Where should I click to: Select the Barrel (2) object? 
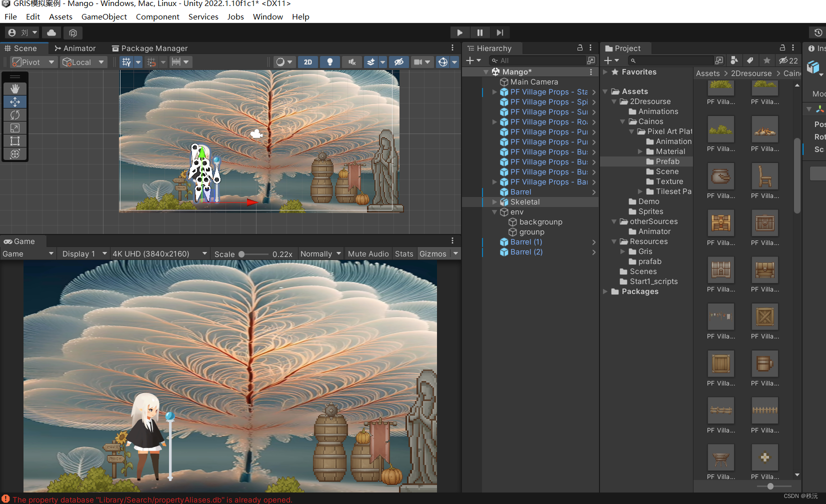click(x=526, y=252)
